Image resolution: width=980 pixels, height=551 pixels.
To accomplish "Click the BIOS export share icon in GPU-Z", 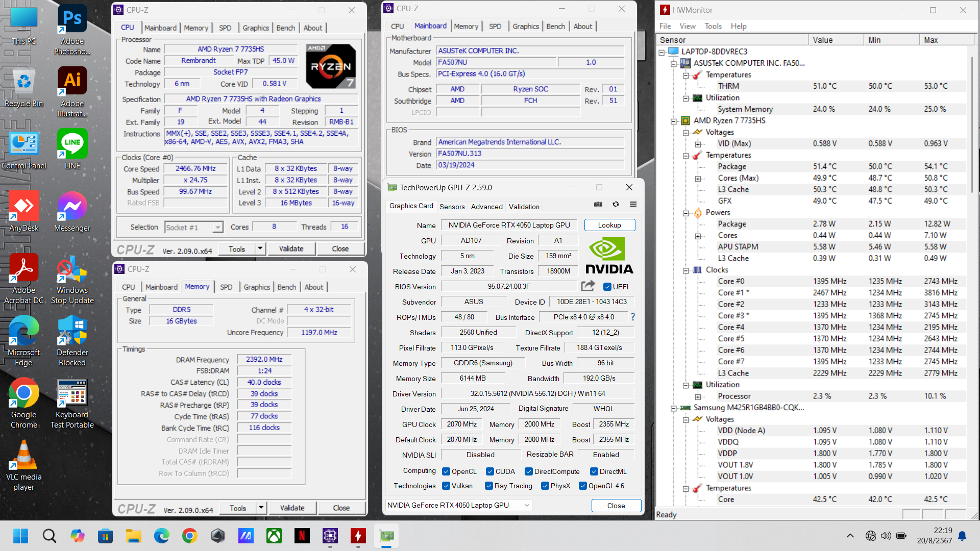I will coord(588,286).
